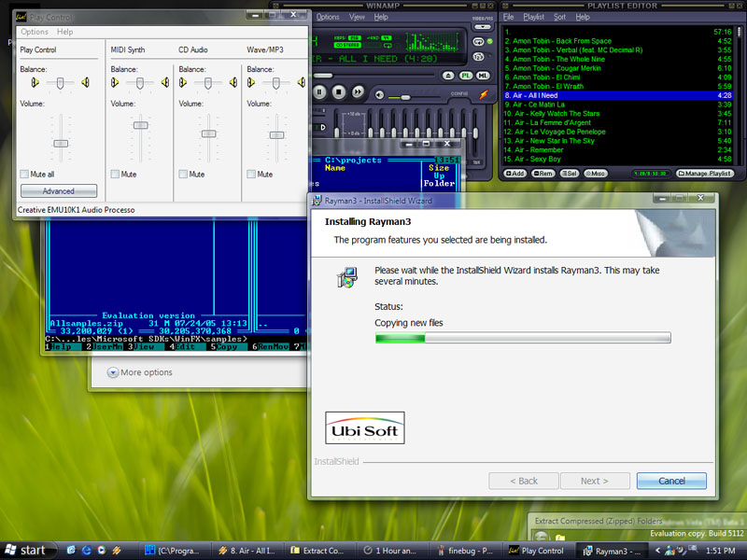Screen dimensions: 747x560
Task: Click Play Control volume slider thumb
Action: pos(61,144)
